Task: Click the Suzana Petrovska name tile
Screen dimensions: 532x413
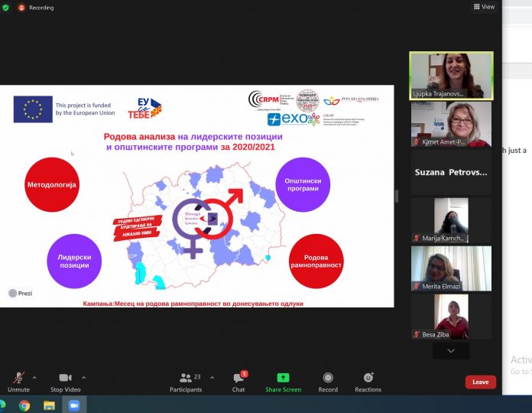Action: 451,172
